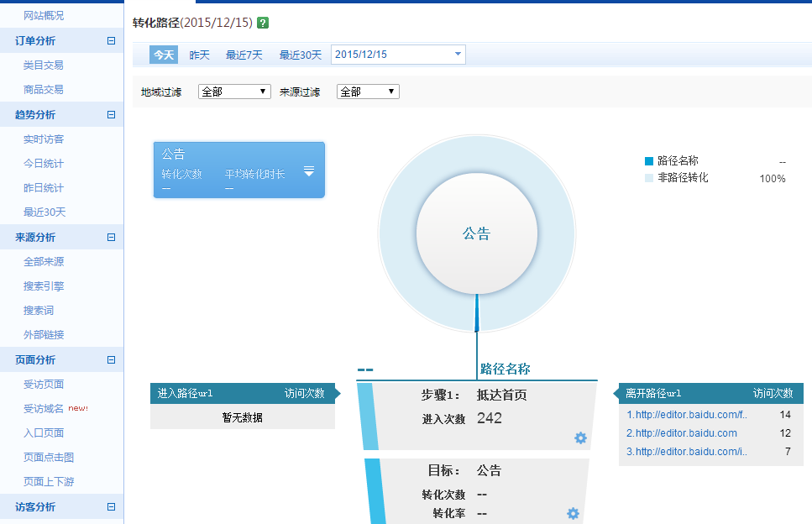Open the first editor.baidu.com exit link
Screen dimensions: 812x524
tap(687, 414)
